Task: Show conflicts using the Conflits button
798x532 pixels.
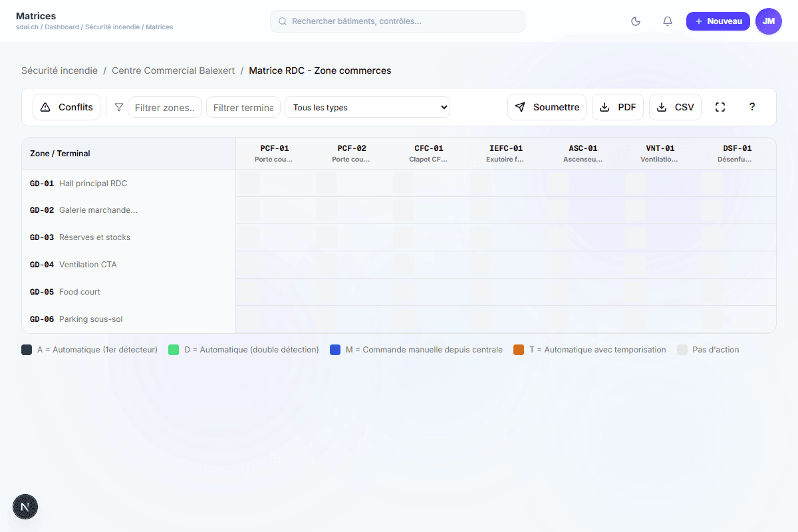Action: pos(66,107)
